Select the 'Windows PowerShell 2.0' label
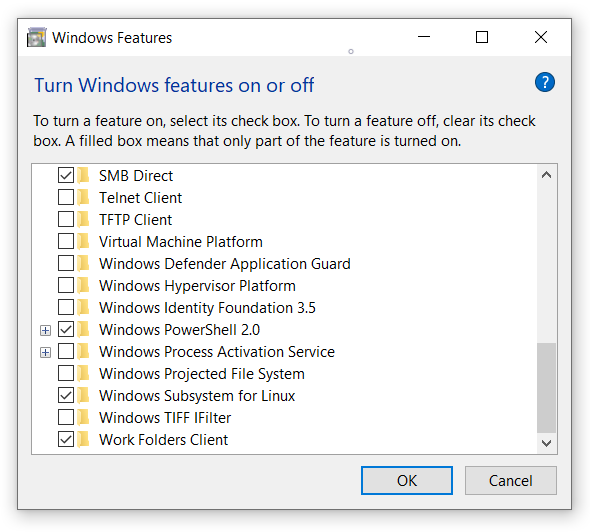This screenshot has height=532, width=590. (x=179, y=330)
